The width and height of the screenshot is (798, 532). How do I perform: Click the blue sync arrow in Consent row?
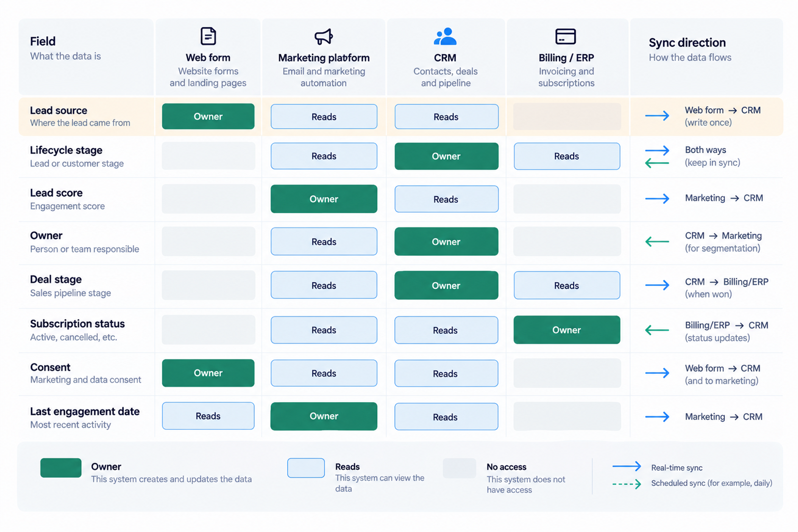pyautogui.click(x=657, y=373)
